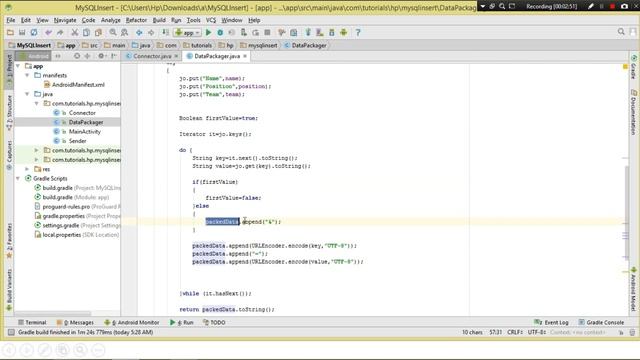640x360 pixels.
Task: Click the scroll from source target icon
Action: [x=77, y=56]
